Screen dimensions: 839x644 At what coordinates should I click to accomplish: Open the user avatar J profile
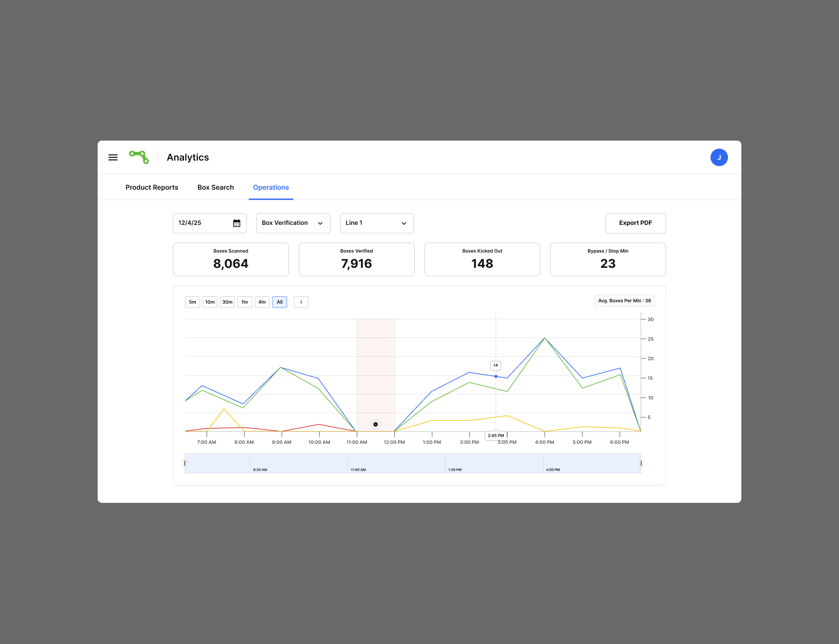719,157
